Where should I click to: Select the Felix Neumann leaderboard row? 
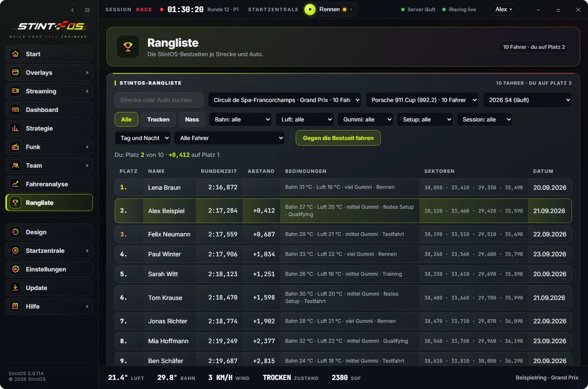tap(343, 234)
